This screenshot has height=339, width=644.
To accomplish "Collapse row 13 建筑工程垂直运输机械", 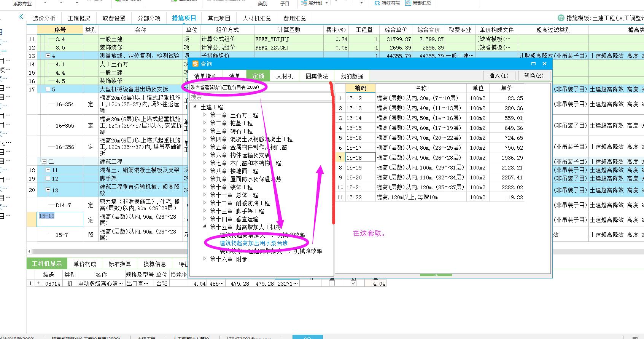I will [x=48, y=190].
